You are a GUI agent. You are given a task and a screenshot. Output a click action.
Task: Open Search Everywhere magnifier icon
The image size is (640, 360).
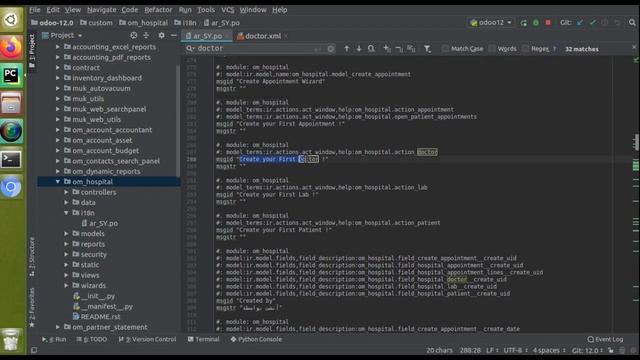click(632, 23)
